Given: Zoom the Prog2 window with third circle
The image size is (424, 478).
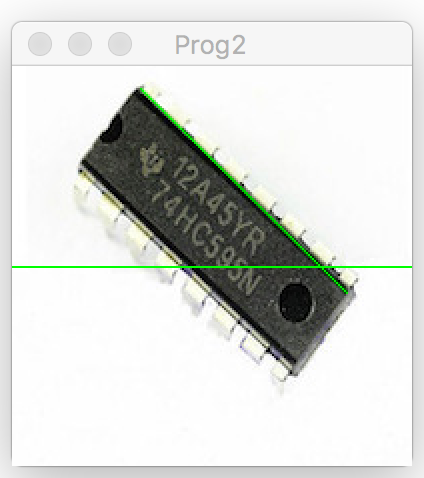Looking at the screenshot, I should (x=120, y=44).
